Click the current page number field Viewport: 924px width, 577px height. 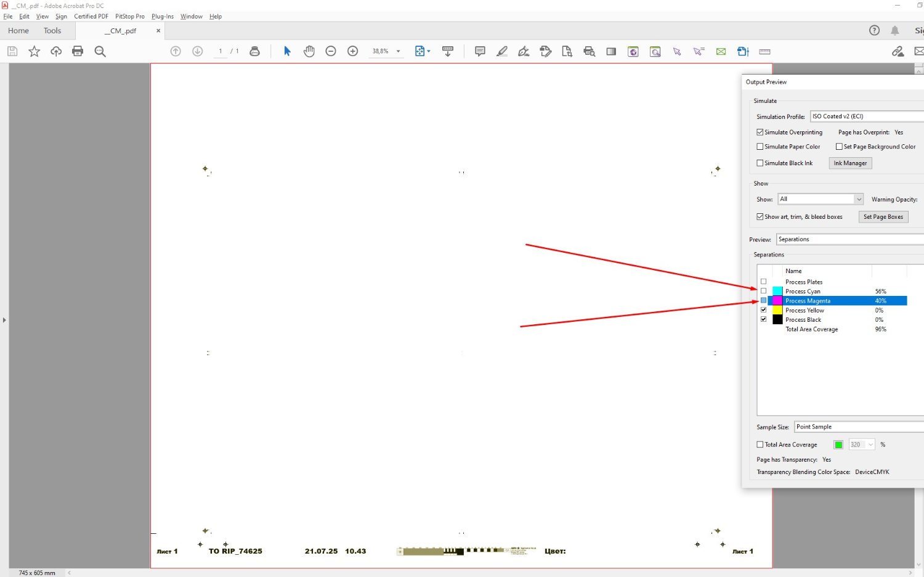pyautogui.click(x=221, y=51)
